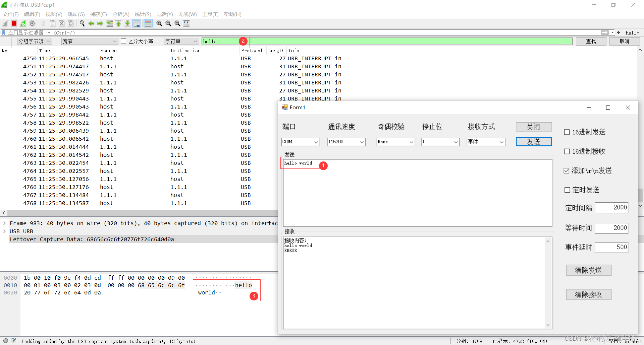
Task: Open capture options settings
Action: click(x=32, y=23)
